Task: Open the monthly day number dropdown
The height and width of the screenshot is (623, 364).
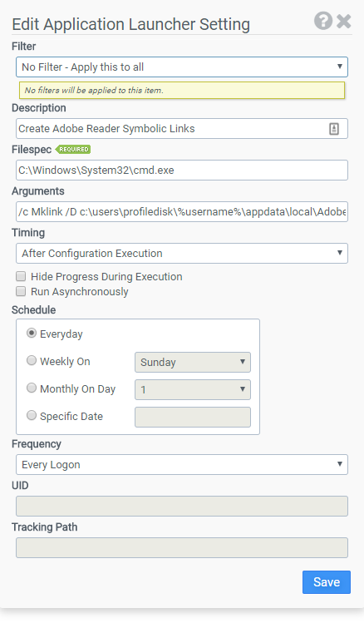Action: coord(193,389)
